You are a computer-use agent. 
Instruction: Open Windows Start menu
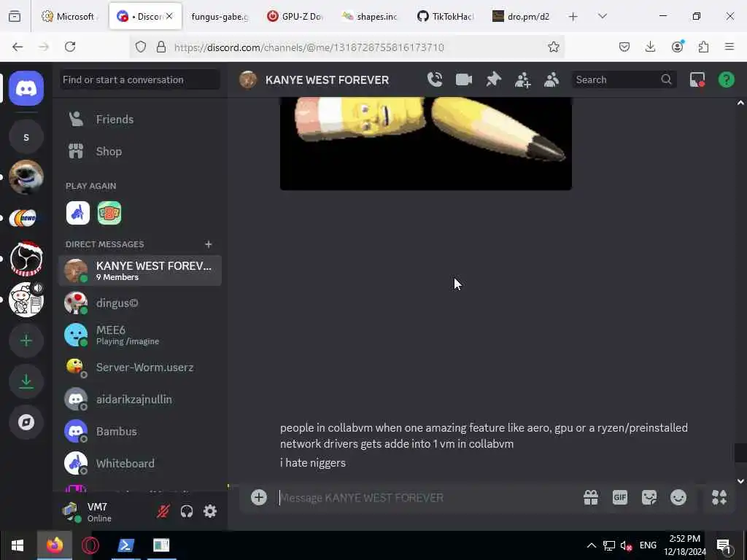[18, 545]
